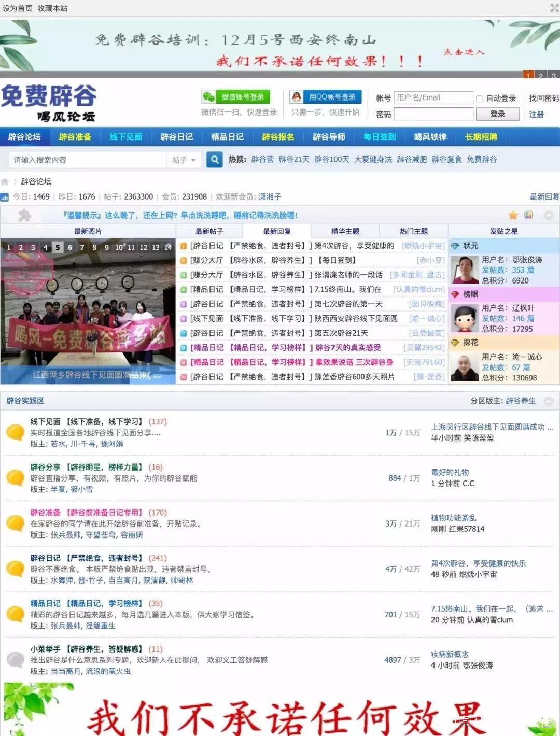Open the 帖子 search type dropdown
560x736 pixels.
coord(184,160)
